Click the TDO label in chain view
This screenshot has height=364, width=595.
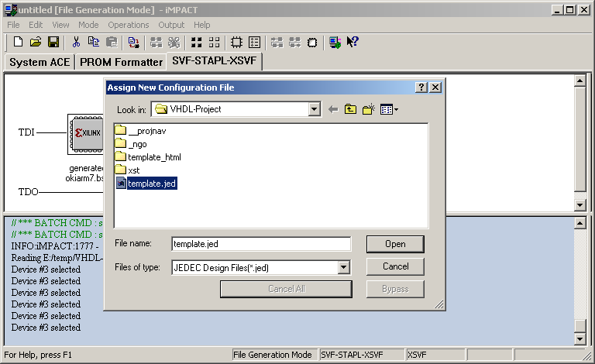[x=29, y=192]
